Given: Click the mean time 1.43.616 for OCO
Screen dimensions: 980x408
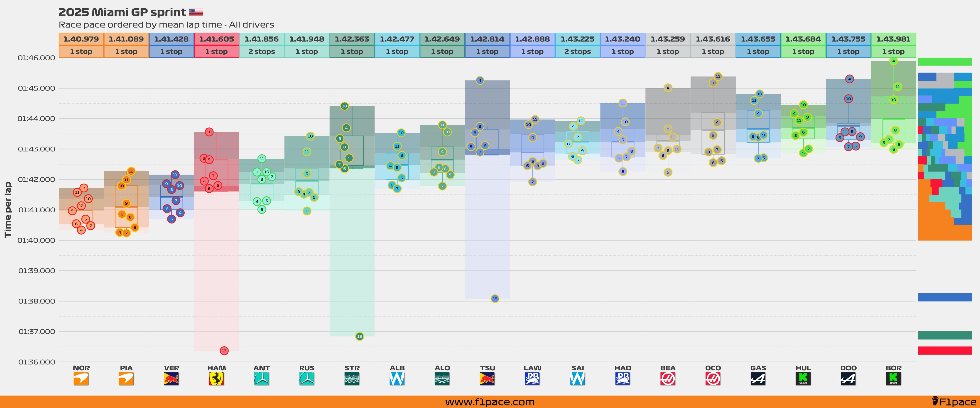Looking at the screenshot, I should [x=713, y=39].
